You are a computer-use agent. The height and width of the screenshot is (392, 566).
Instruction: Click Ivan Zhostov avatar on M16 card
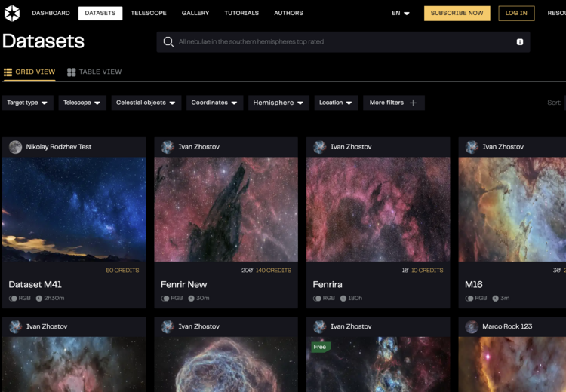point(472,147)
